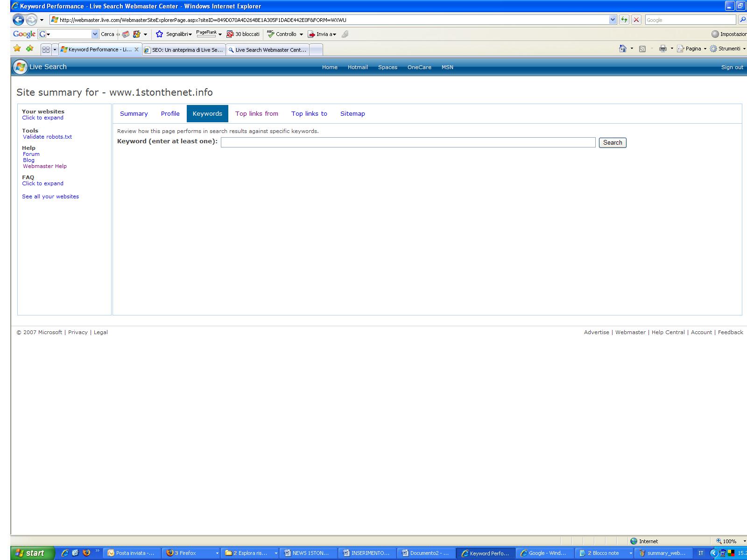Click the Impostazioni settings button
This screenshot has width=747, height=560.
click(x=729, y=34)
